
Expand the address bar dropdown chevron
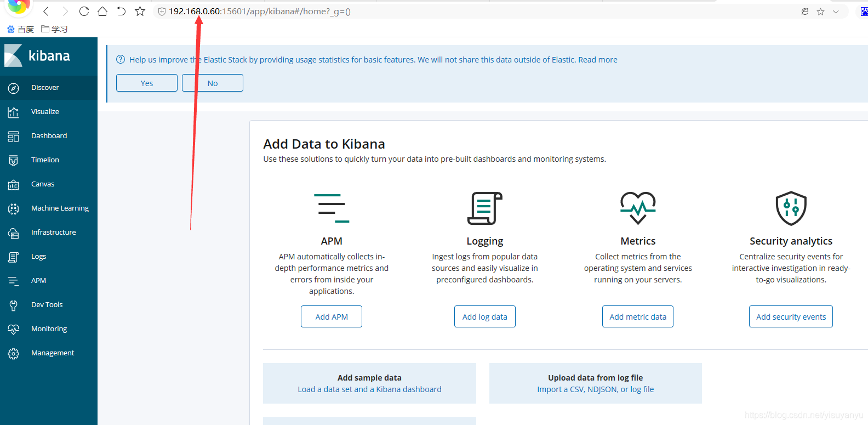pos(836,12)
